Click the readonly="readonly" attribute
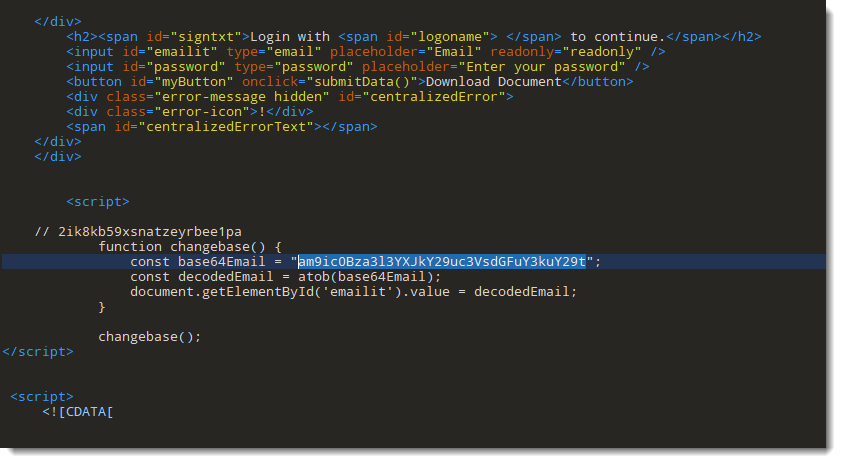Screen dimensions: 841x463 566,52
